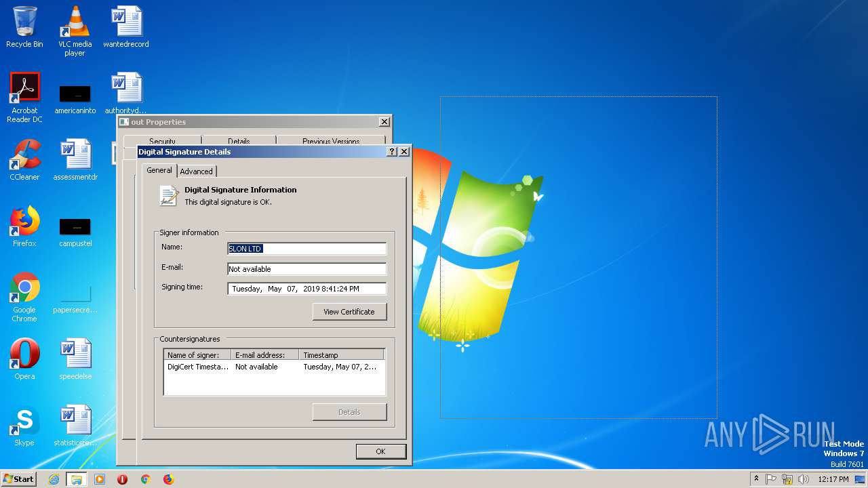Click the E-mail field showing Not available
The width and height of the screenshot is (868, 488).
click(307, 269)
